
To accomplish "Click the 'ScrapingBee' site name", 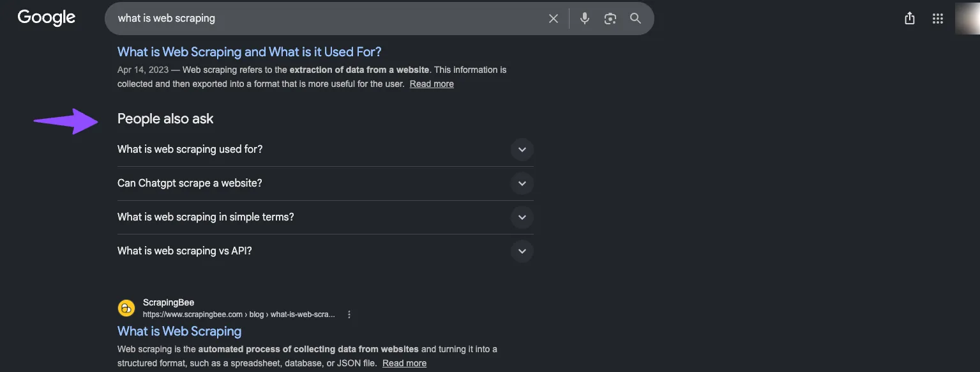I will click(169, 302).
